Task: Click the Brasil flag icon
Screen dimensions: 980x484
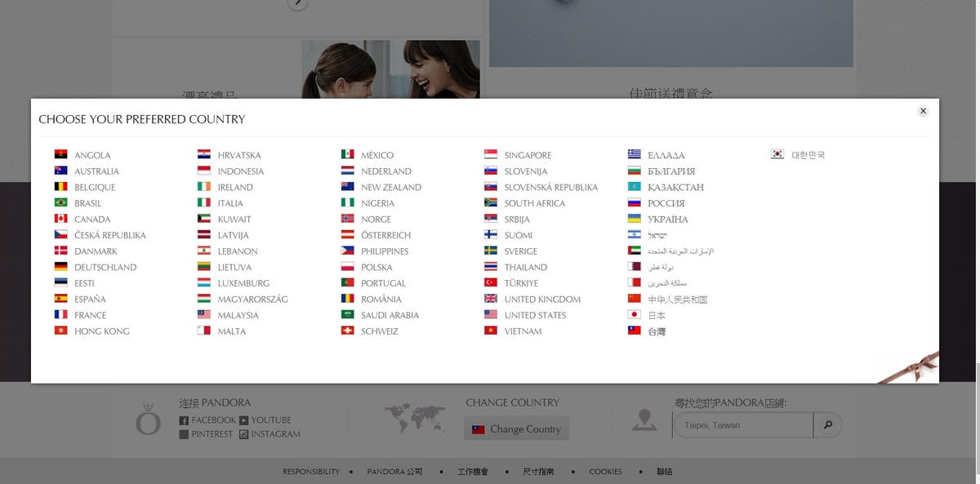Action: click(60, 203)
